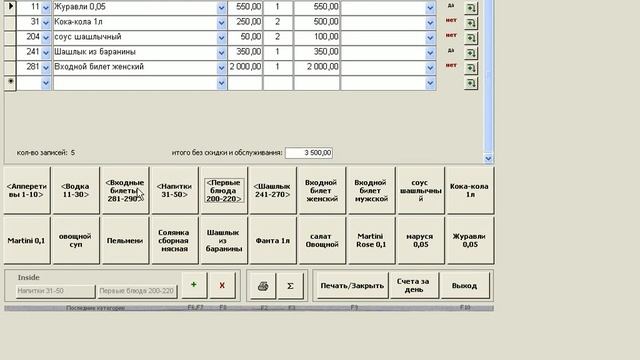The image size is (640, 360).
Task: Click the row action icon for Кока-кола 1л
Action: coord(471,23)
